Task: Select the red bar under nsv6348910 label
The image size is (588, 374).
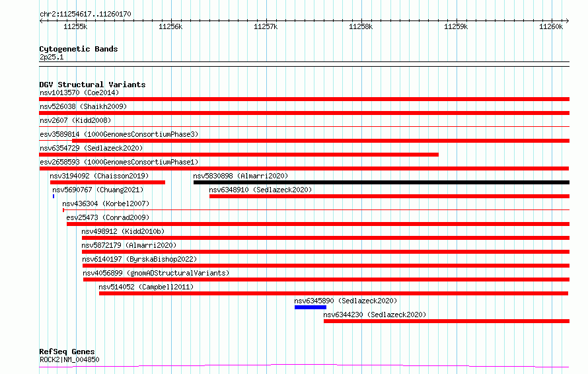Action: click(389, 196)
